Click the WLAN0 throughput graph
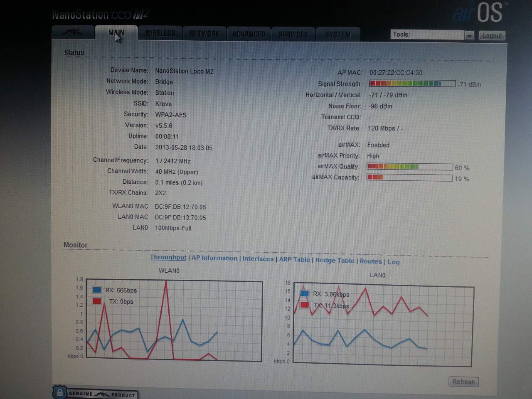 [175, 321]
